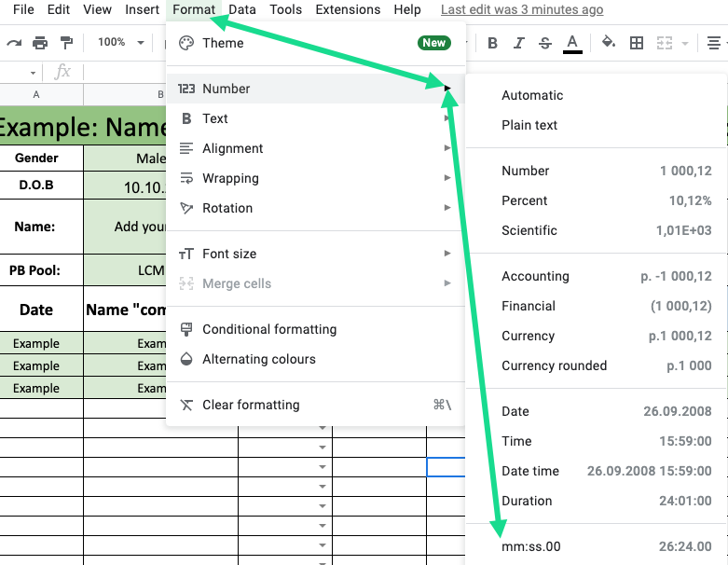Toggle bold text formatting
The height and width of the screenshot is (565, 728).
tap(492, 43)
